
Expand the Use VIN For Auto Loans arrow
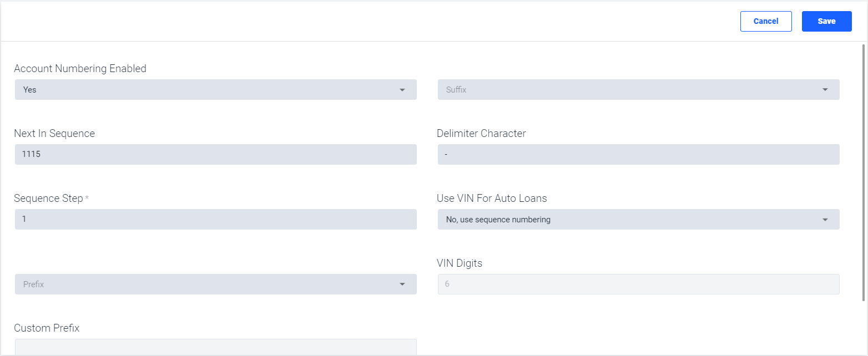pos(825,220)
